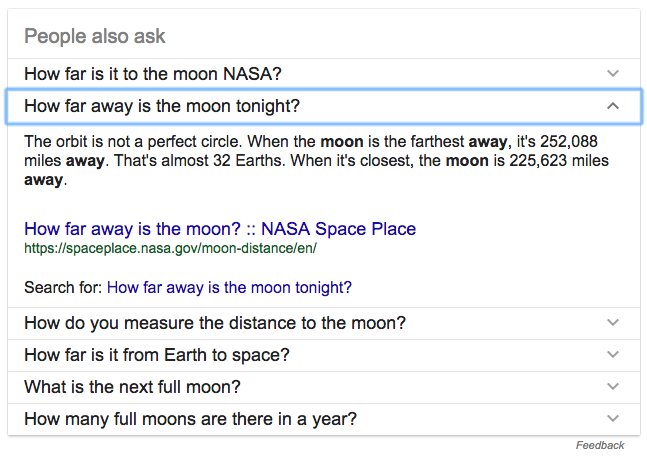Collapse the question 'How far away is the moon tonight?'
Screen dimensions: 647x457
162,105
